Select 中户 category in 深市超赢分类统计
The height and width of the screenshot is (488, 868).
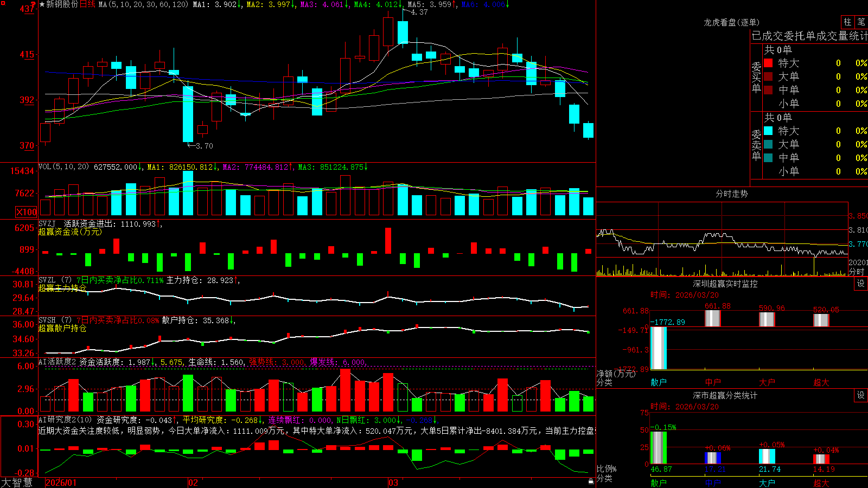(713, 483)
